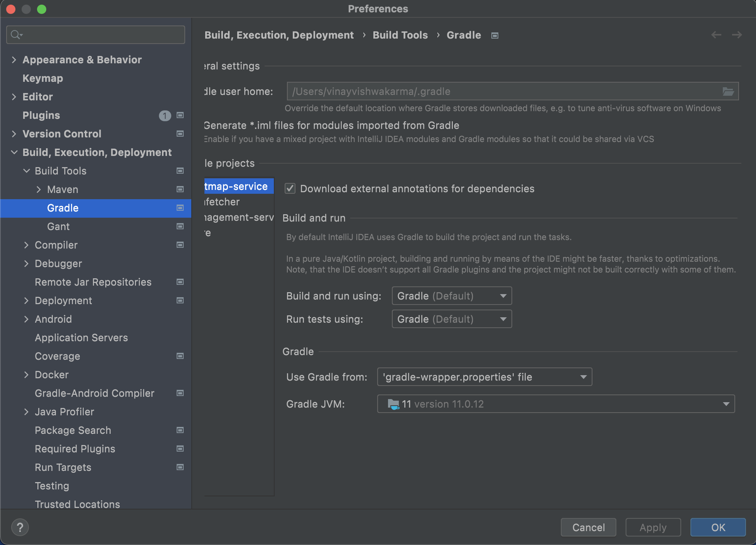Click project-level icon beside Gradle-Android Compiler
Viewport: 756px width, 545px height.
(x=180, y=393)
